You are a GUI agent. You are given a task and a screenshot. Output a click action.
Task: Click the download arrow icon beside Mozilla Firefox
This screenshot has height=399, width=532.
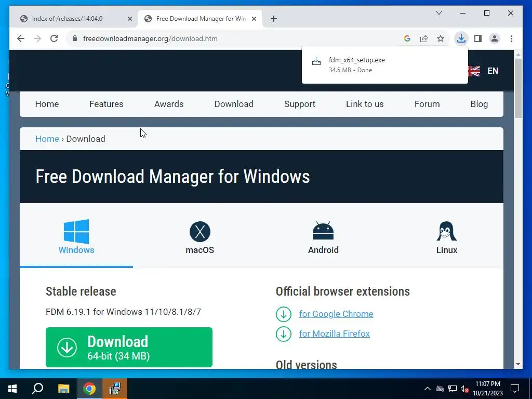click(284, 334)
